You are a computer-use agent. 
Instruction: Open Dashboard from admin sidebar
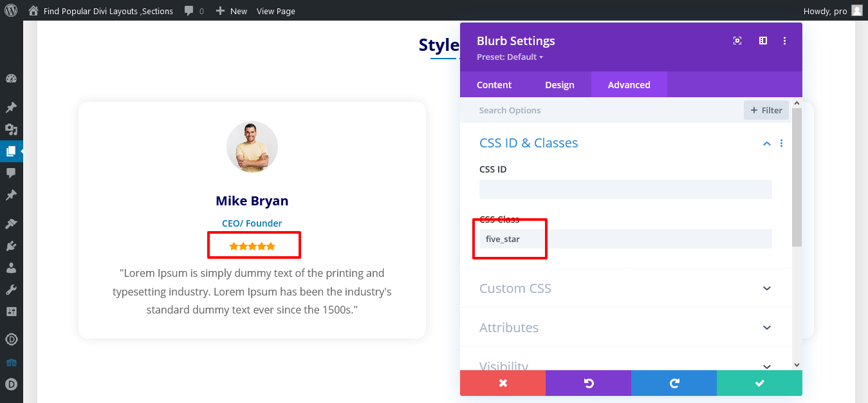point(11,79)
